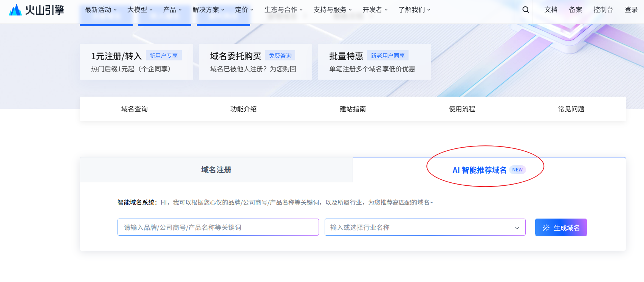Open the search magnifier icon
The width and height of the screenshot is (644, 282).
(525, 10)
